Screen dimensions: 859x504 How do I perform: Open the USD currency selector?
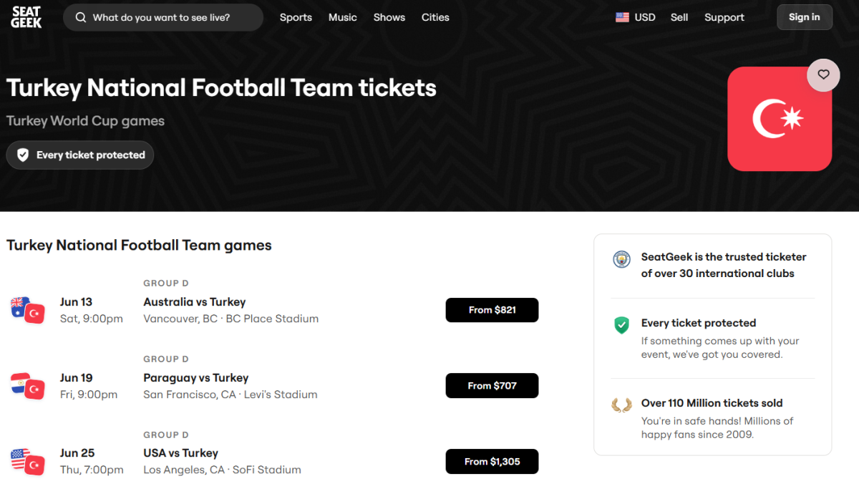[636, 17]
